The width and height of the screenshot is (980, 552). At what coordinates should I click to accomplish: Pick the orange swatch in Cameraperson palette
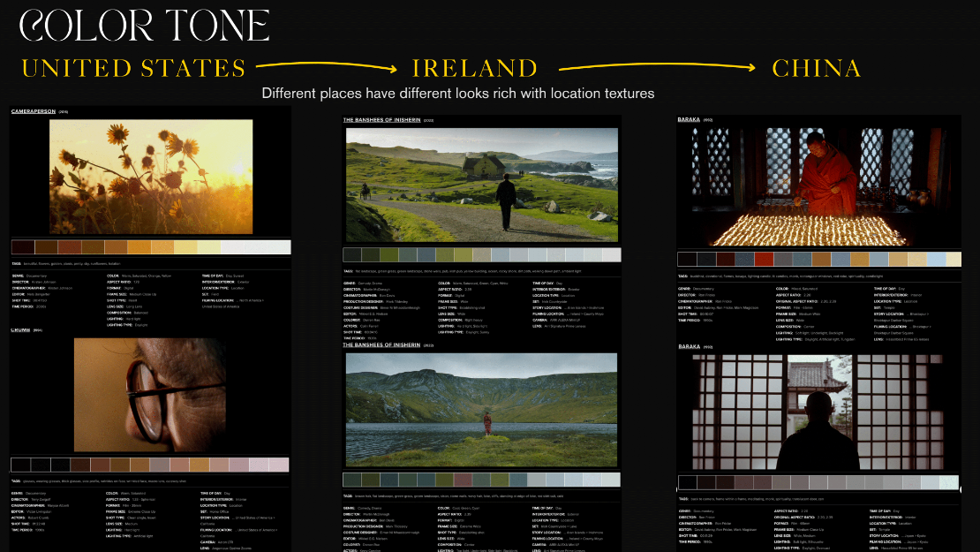tap(139, 247)
